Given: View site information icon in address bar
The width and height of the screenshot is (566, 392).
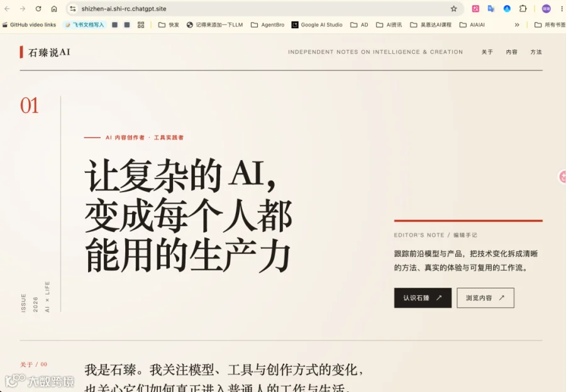Looking at the screenshot, I should [73, 9].
